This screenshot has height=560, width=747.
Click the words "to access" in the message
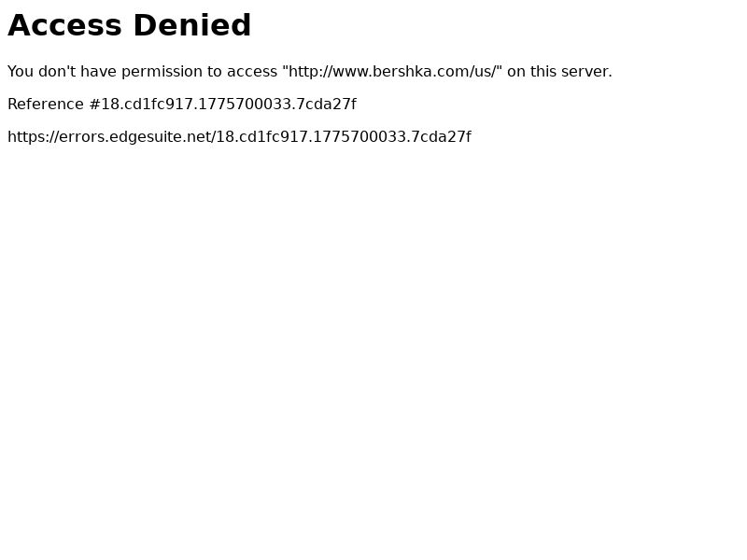242,72
